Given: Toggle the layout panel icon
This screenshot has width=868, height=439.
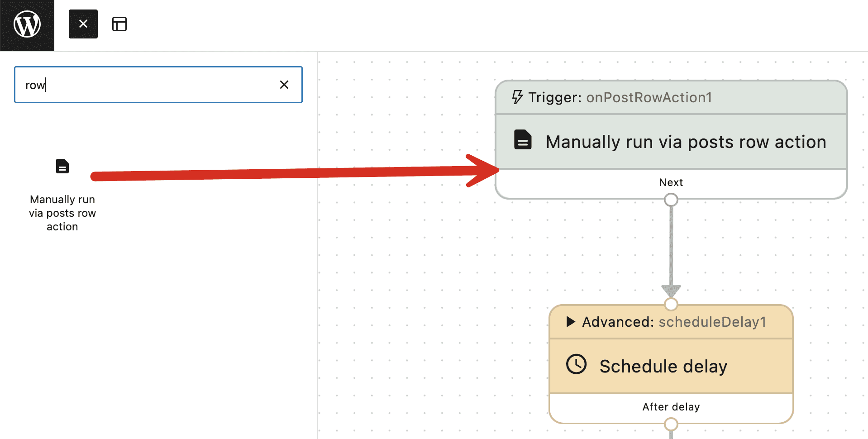Looking at the screenshot, I should [x=119, y=24].
